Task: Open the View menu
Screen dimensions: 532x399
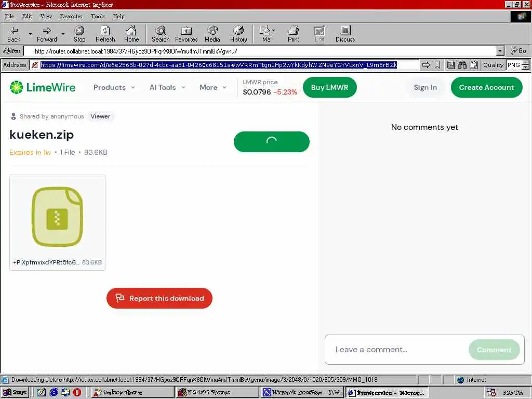Action: click(x=46, y=16)
